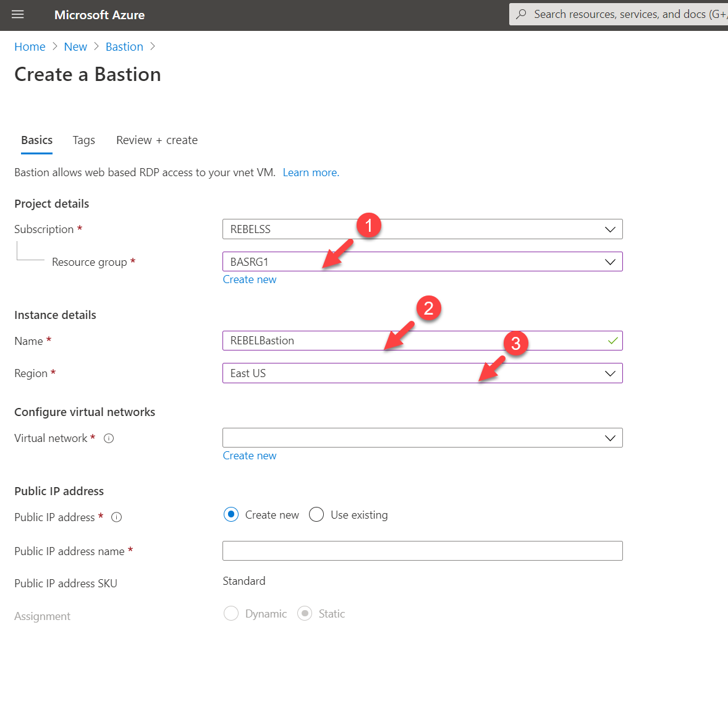728x722 pixels.
Task: Click the Name field label
Action: 29,341
